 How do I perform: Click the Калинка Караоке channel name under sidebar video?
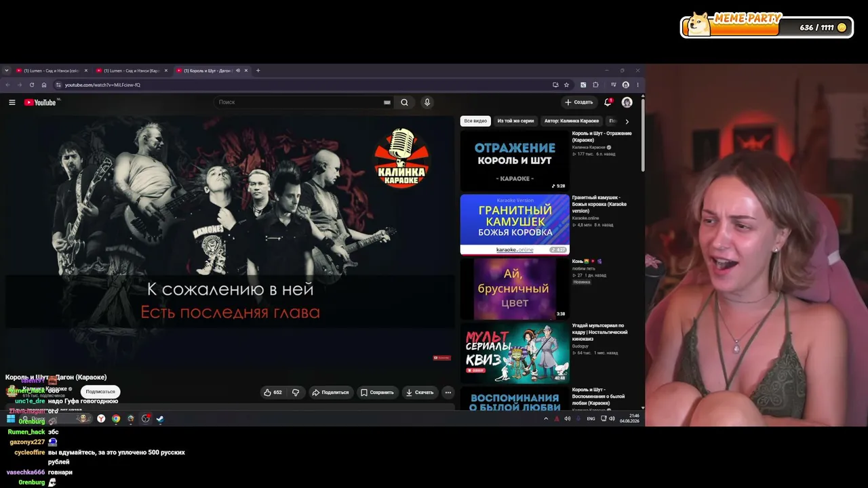coord(589,147)
